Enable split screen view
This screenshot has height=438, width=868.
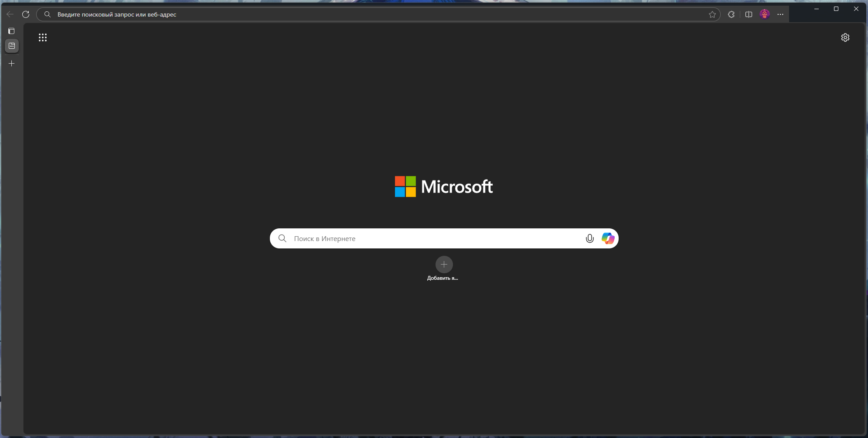pyautogui.click(x=749, y=14)
